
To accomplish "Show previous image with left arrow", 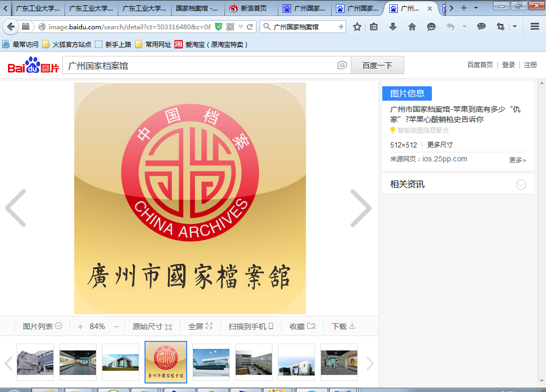I will tap(15, 208).
